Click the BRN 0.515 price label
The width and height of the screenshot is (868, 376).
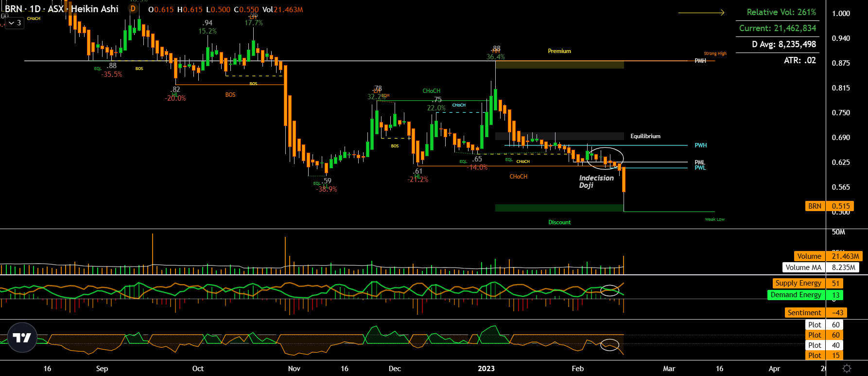(830, 206)
